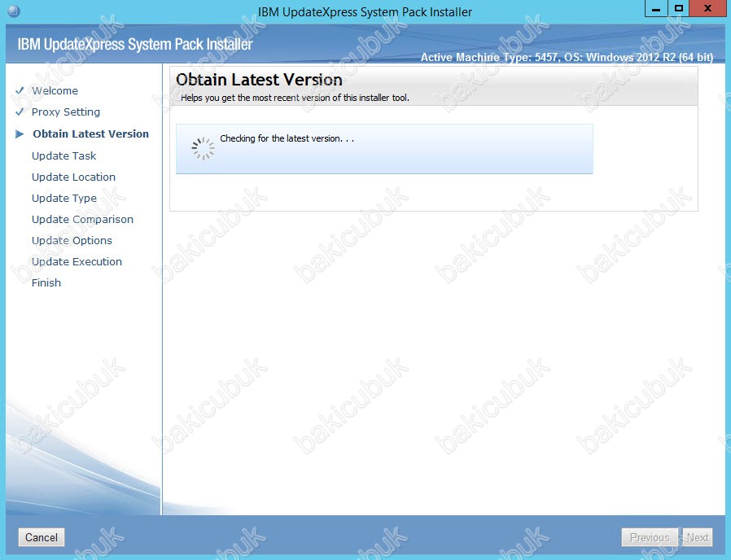Image resolution: width=731 pixels, height=560 pixels.
Task: Click the window title bar text
Action: coord(365,11)
